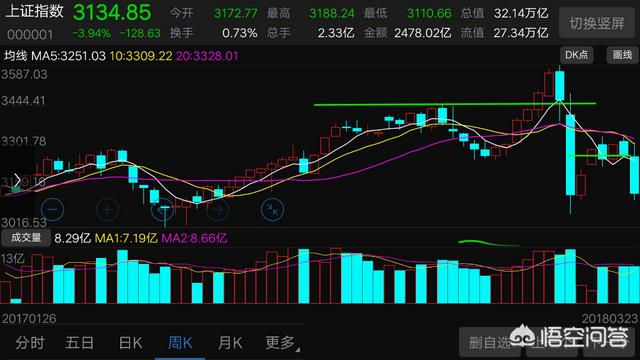Viewport: 640px width, 360px height.
Task: Select the 周K weekly chart tab
Action: pyautogui.click(x=180, y=342)
